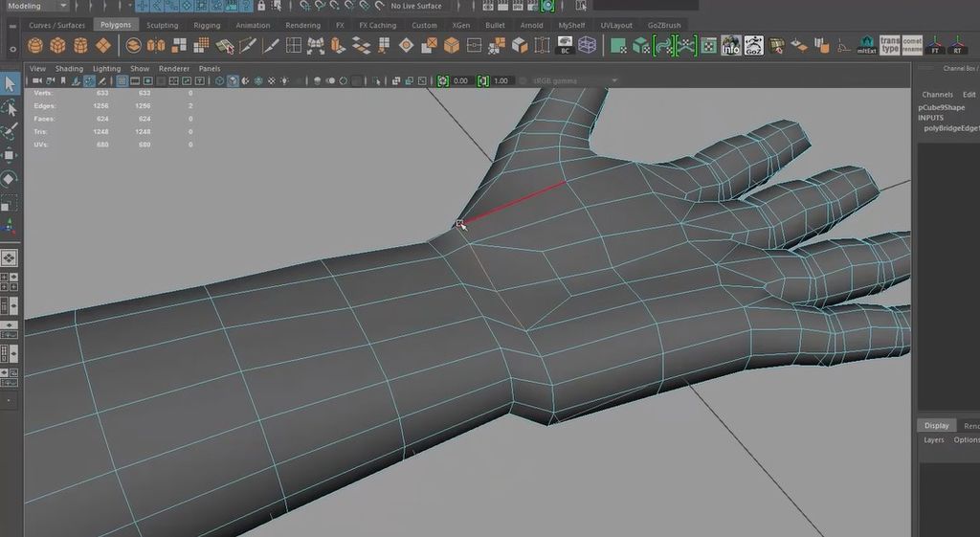The width and height of the screenshot is (980, 537).
Task: Open the shelf tab list menu icon
Action: tap(12, 26)
